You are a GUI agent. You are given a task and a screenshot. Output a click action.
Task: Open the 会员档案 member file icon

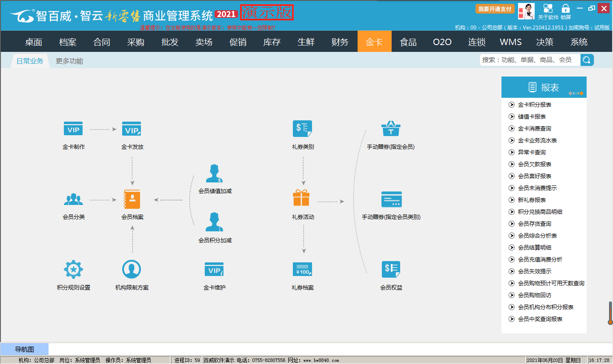point(132,199)
